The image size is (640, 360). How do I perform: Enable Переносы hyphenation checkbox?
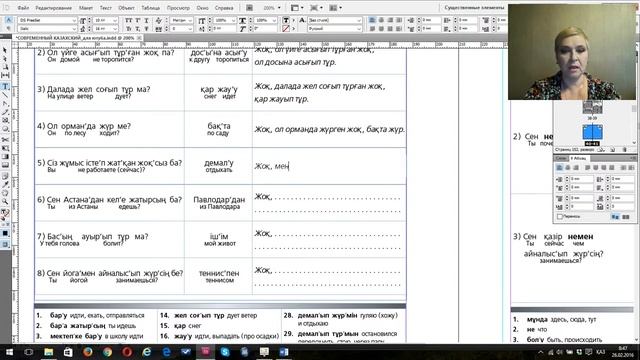pos(560,216)
